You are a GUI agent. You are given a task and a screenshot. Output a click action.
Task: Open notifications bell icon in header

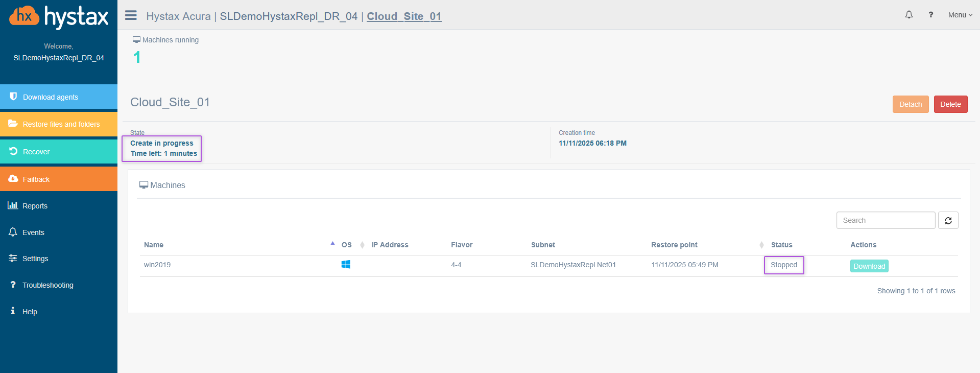point(909,15)
